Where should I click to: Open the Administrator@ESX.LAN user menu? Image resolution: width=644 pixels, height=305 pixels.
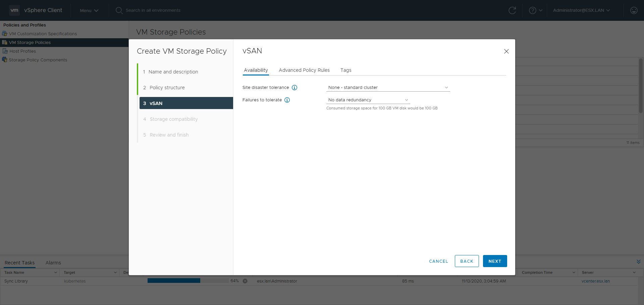[x=581, y=10]
